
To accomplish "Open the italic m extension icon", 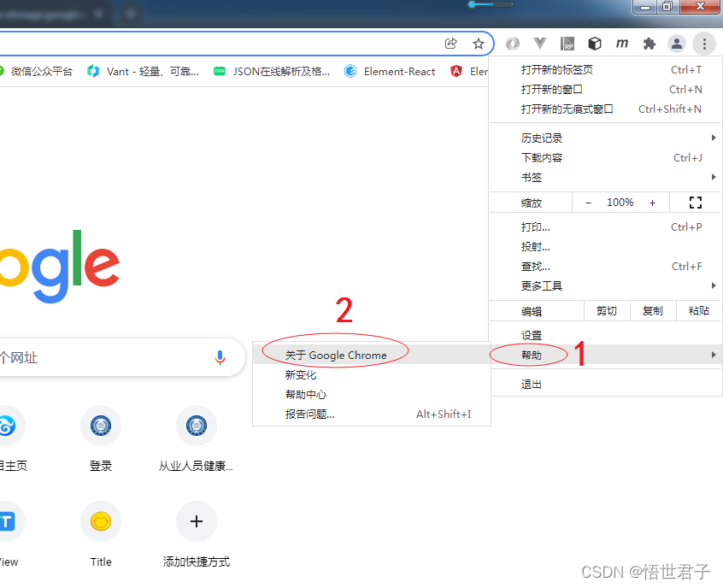I will click(x=622, y=44).
